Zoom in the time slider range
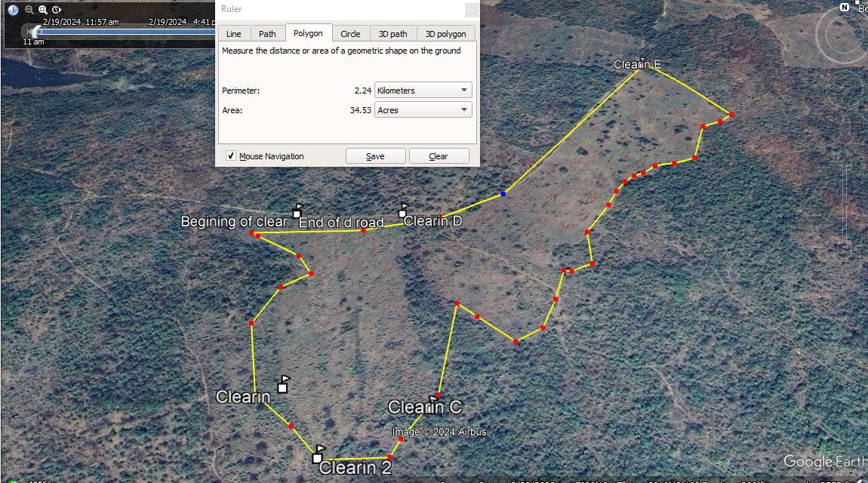This screenshot has height=483, width=868. pyautogui.click(x=42, y=9)
